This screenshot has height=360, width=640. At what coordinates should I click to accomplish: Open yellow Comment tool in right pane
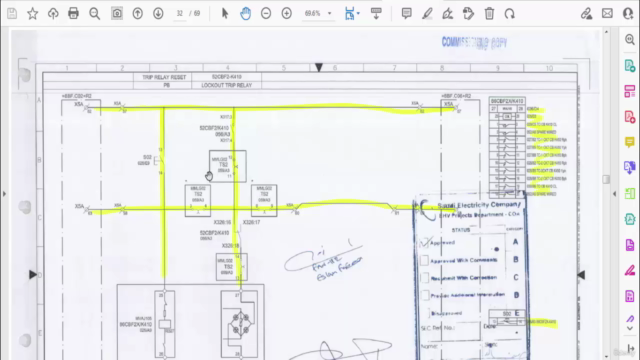(630, 142)
